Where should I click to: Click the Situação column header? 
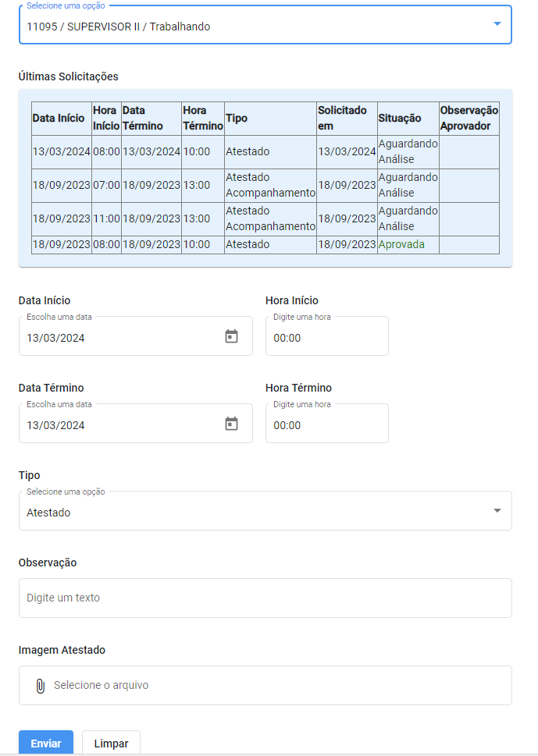point(408,118)
